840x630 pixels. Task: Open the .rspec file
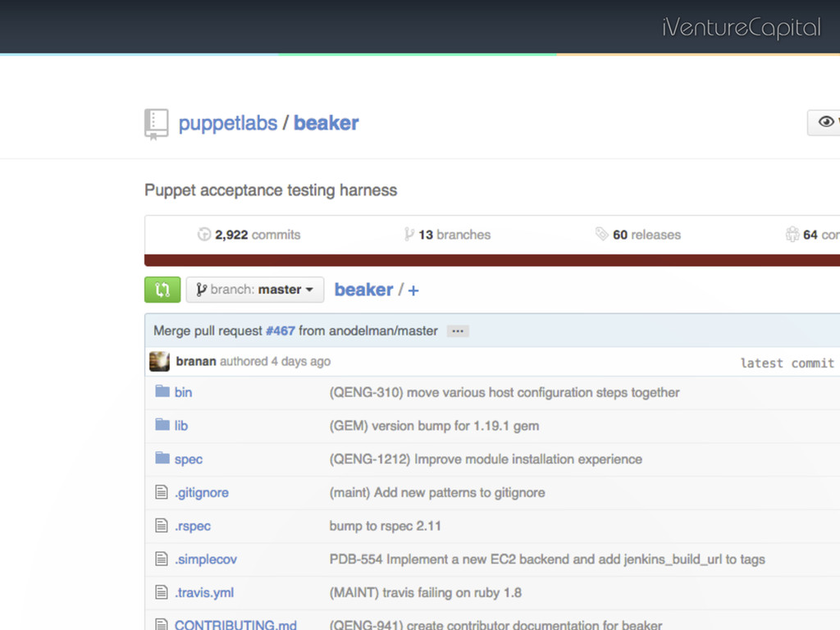pyautogui.click(x=192, y=526)
